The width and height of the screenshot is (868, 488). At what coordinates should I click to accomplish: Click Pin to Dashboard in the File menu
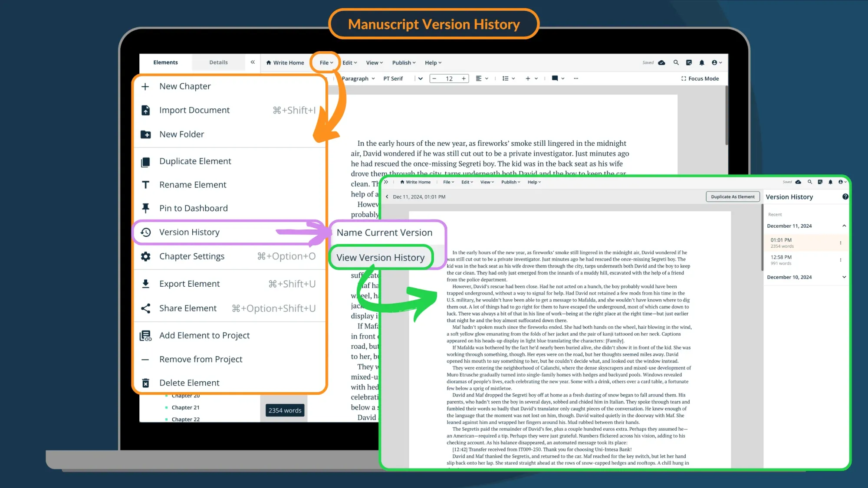(194, 208)
